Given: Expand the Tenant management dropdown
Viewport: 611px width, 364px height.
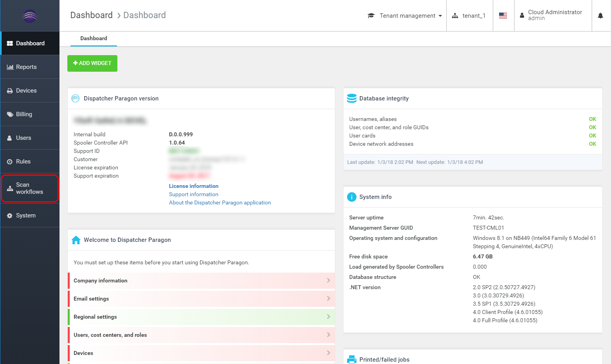Looking at the screenshot, I should click(407, 16).
